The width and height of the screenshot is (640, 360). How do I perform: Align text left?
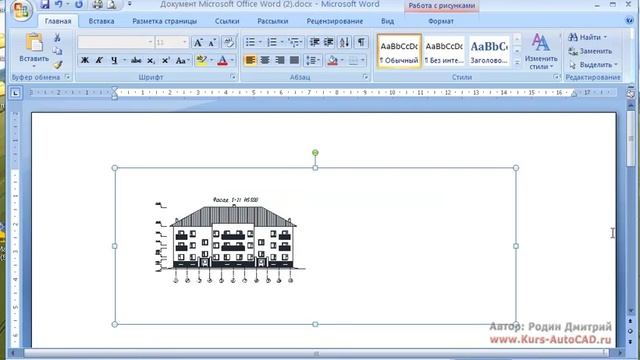click(x=250, y=60)
